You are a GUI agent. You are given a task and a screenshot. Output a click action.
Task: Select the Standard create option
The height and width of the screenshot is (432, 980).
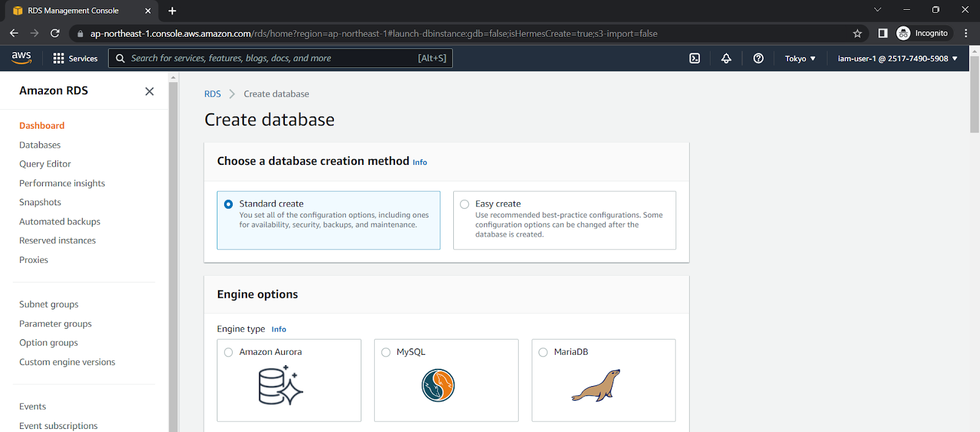pos(328,220)
